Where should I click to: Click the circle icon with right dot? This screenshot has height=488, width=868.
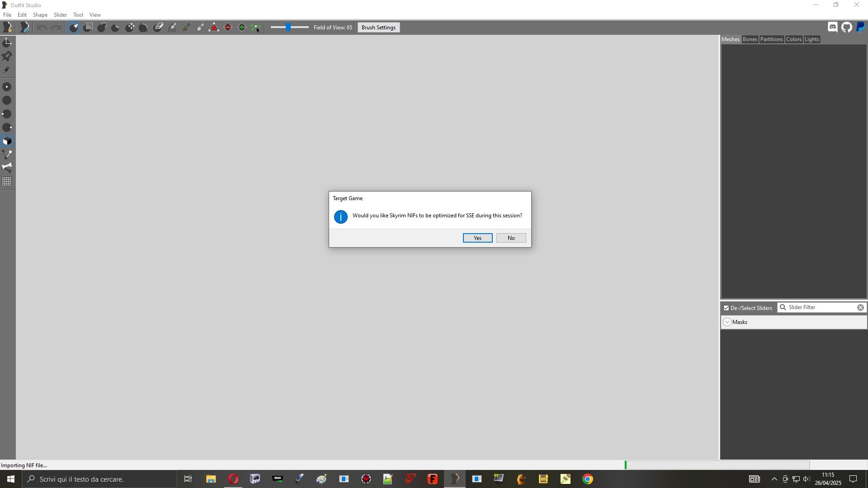pyautogui.click(x=7, y=128)
